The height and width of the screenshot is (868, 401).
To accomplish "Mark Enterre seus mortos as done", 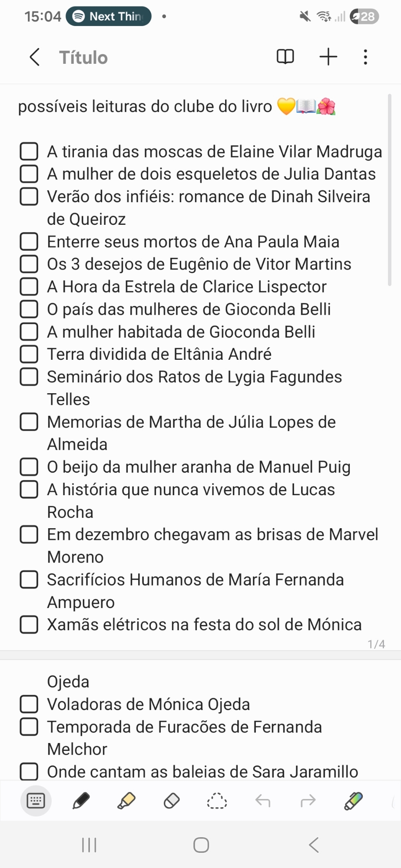I will tap(29, 241).
